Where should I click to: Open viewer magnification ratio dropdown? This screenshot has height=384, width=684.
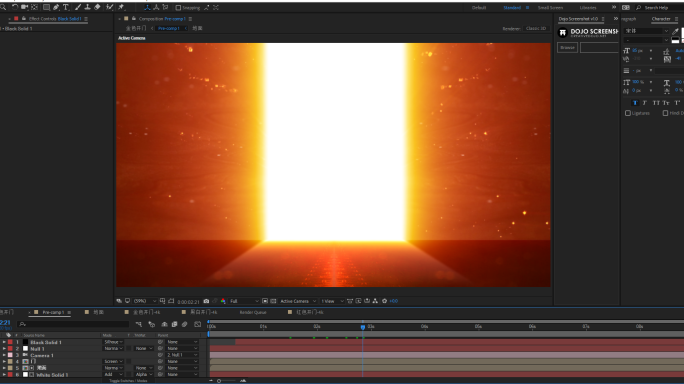144,301
